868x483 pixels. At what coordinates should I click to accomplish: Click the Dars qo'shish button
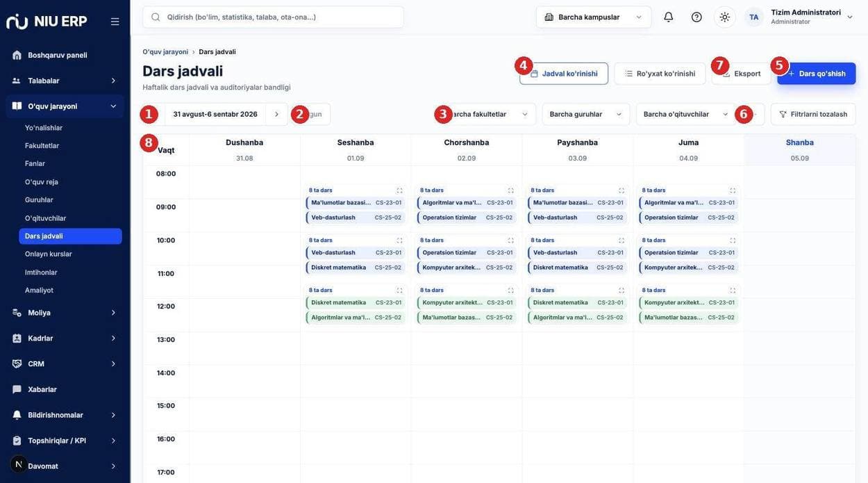(x=817, y=74)
